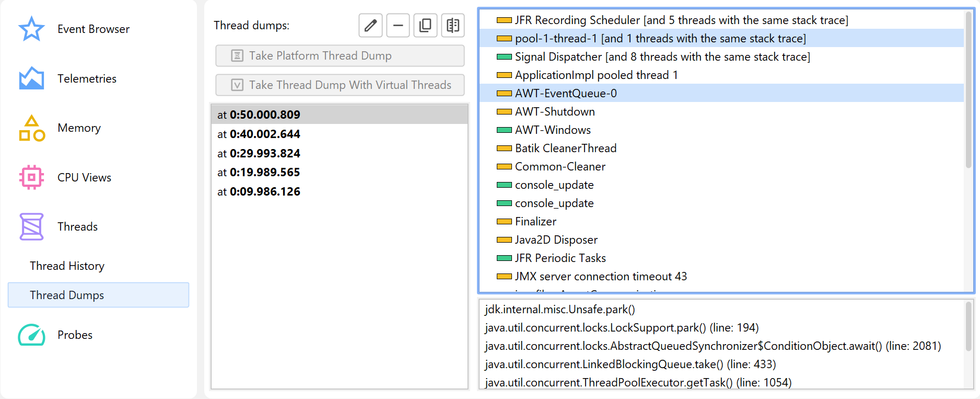Click the Threads spool icon

click(31, 226)
